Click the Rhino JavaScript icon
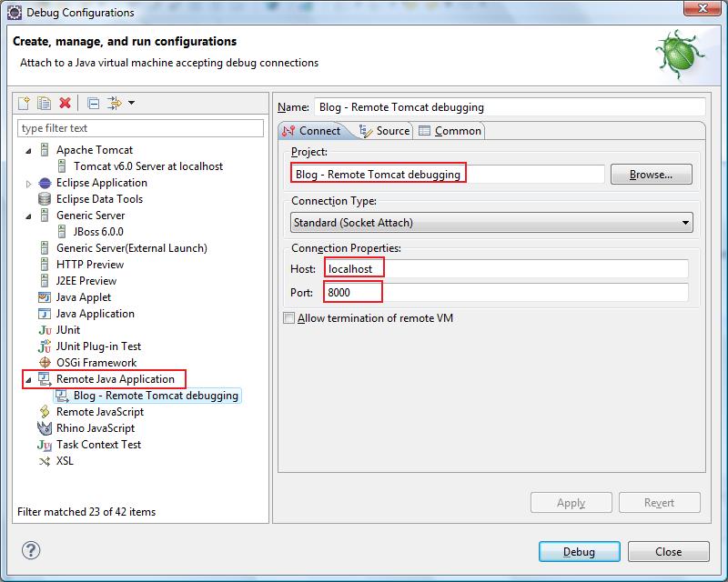 tap(45, 428)
